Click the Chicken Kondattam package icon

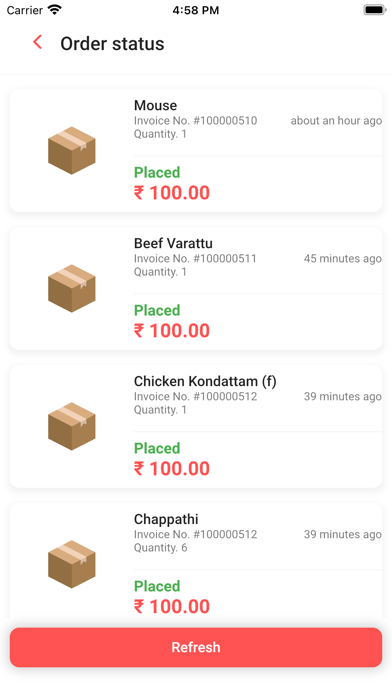(71, 426)
